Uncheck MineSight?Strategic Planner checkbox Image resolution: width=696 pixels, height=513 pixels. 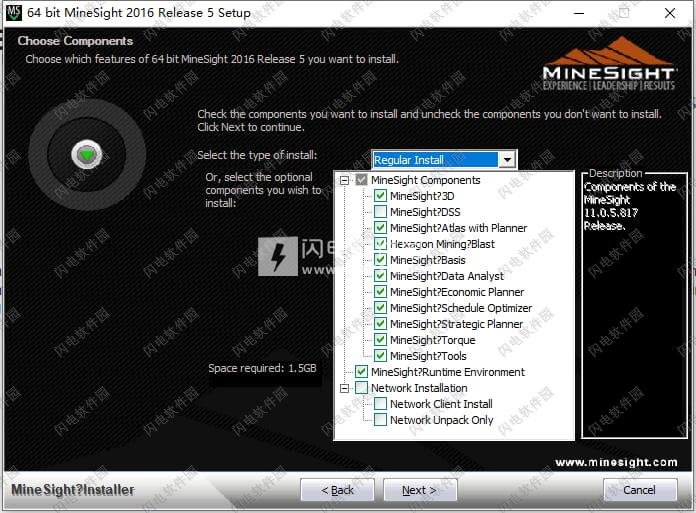(380, 324)
